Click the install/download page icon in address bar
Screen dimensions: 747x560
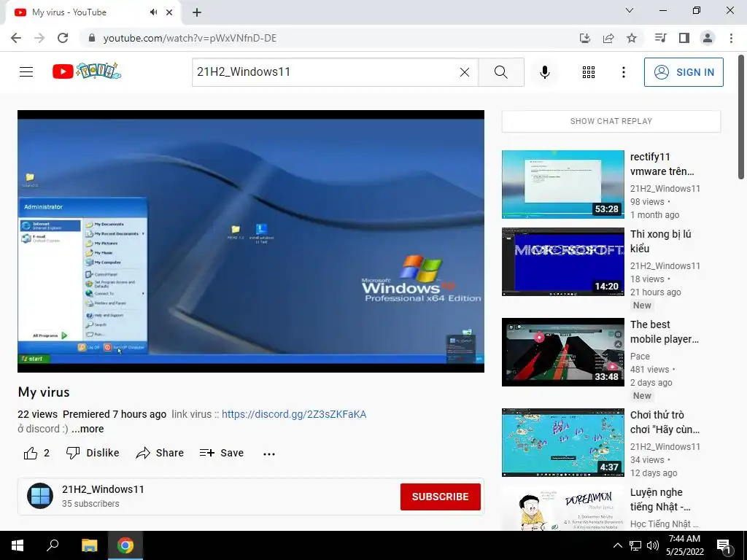tap(584, 38)
